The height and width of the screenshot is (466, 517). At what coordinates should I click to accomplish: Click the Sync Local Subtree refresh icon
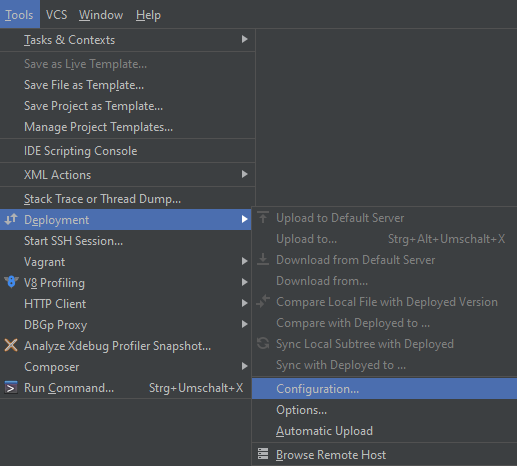tap(263, 343)
